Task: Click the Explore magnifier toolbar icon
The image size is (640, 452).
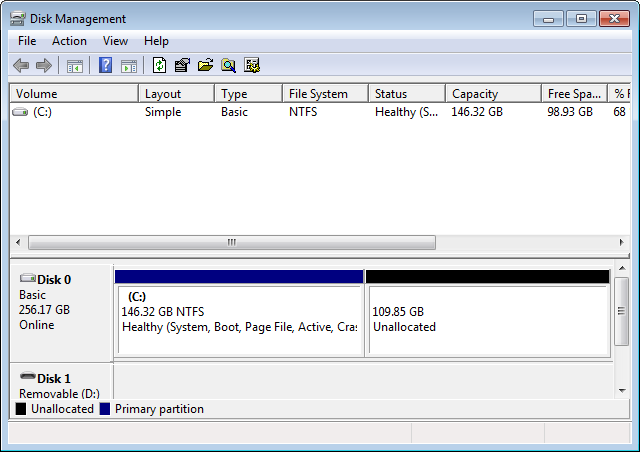Action: pyautogui.click(x=228, y=65)
